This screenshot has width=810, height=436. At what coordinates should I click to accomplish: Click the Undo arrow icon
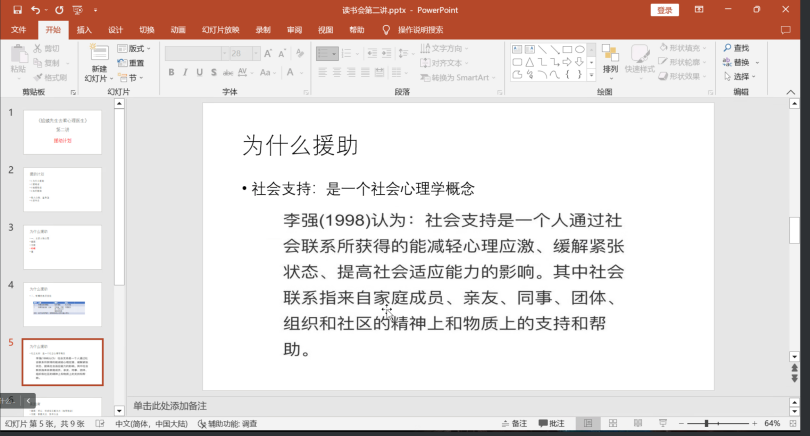35,9
